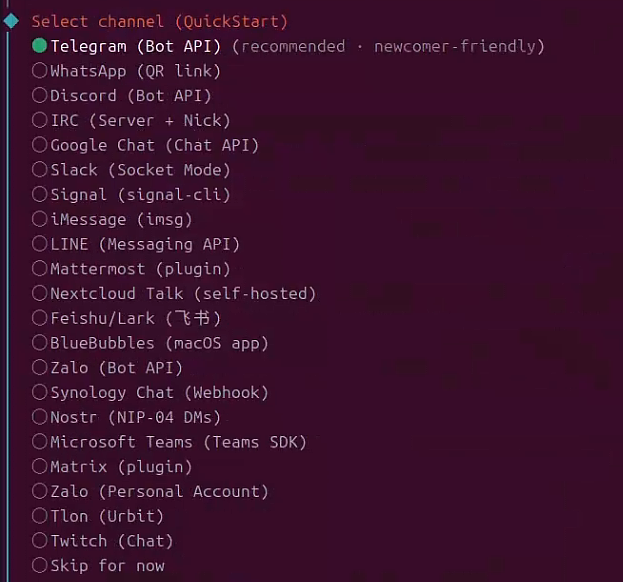Choose Slack (Socket Mode) radio button

click(x=40, y=170)
